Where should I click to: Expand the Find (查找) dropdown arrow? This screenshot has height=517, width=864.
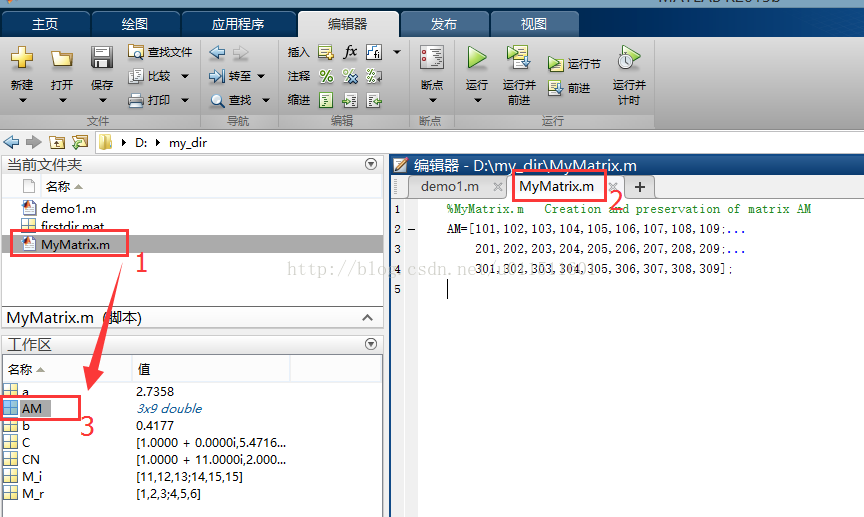coord(266,100)
